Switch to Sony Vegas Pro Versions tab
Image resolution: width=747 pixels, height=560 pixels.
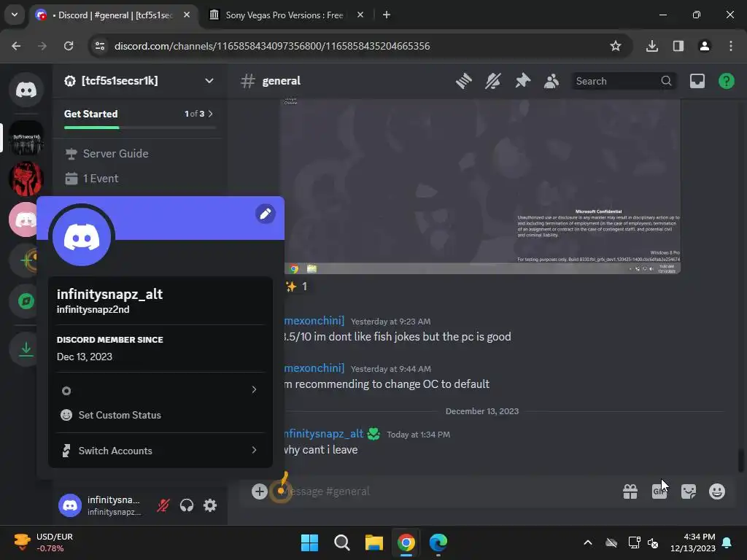(284, 15)
